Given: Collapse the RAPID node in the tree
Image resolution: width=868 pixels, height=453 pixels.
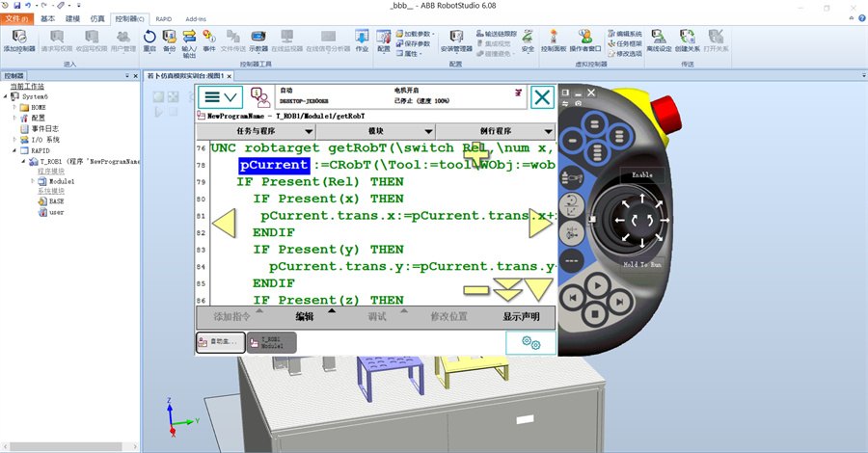Looking at the screenshot, I should 14,150.
